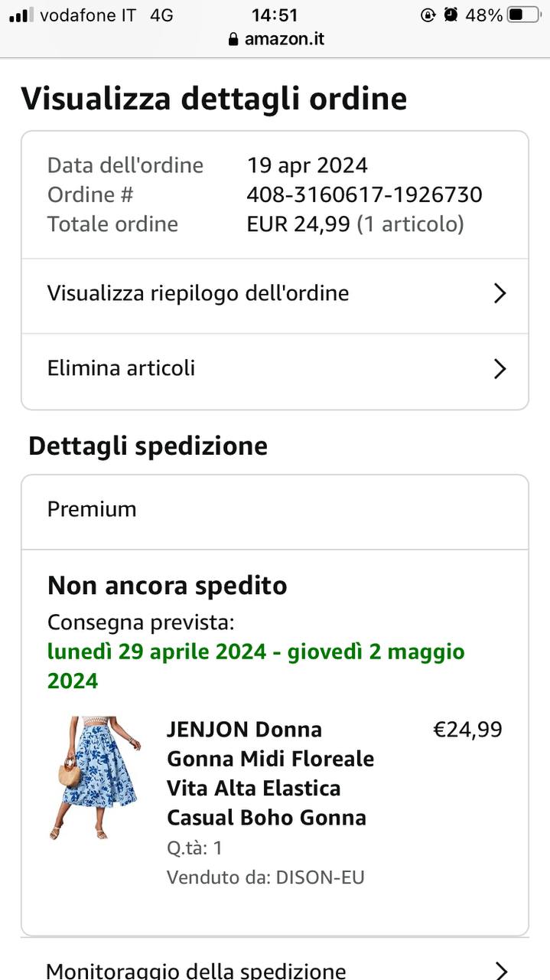Viewport: 550px width, 980px height.
Task: Expand the Monitoraggio della spedizione chevron
Action: pos(501,971)
